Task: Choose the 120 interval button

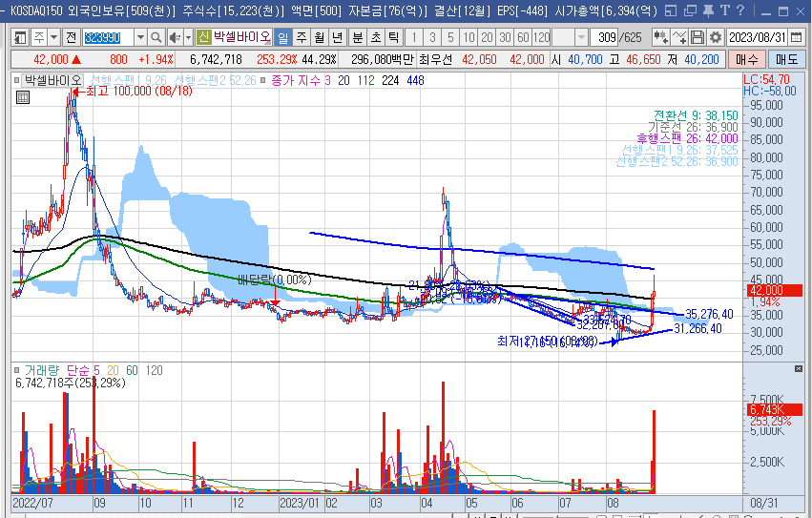Action: coord(541,37)
